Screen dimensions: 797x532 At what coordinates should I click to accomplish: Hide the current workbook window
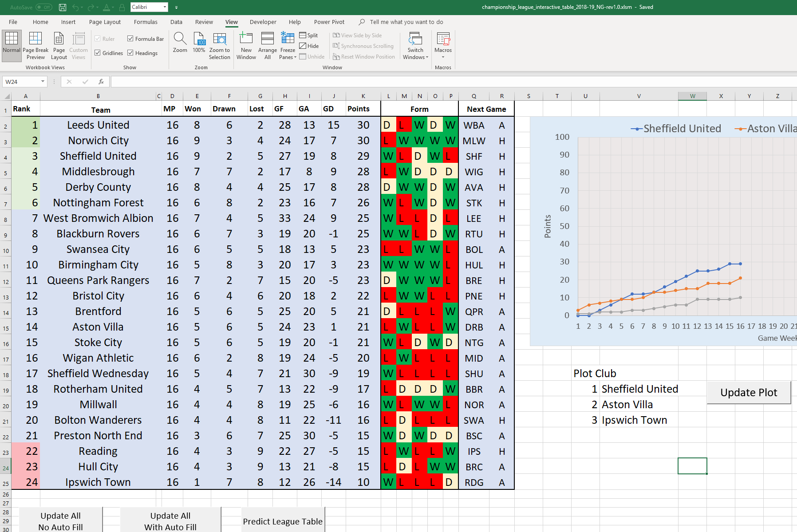[x=310, y=46]
